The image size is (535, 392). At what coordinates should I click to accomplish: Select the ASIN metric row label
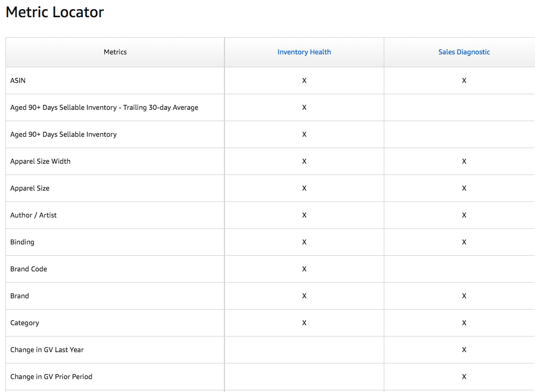tap(18, 81)
